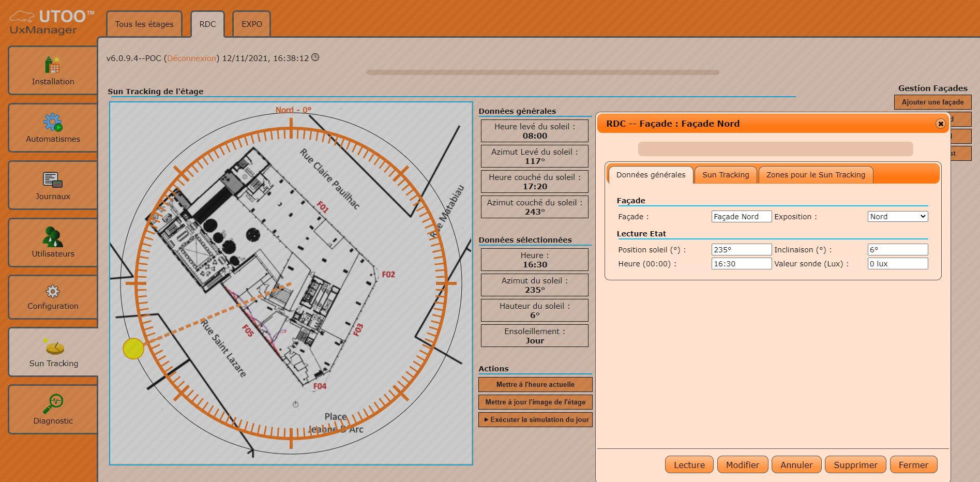
Task: Expand the Exposition dropdown
Action: pyautogui.click(x=897, y=217)
